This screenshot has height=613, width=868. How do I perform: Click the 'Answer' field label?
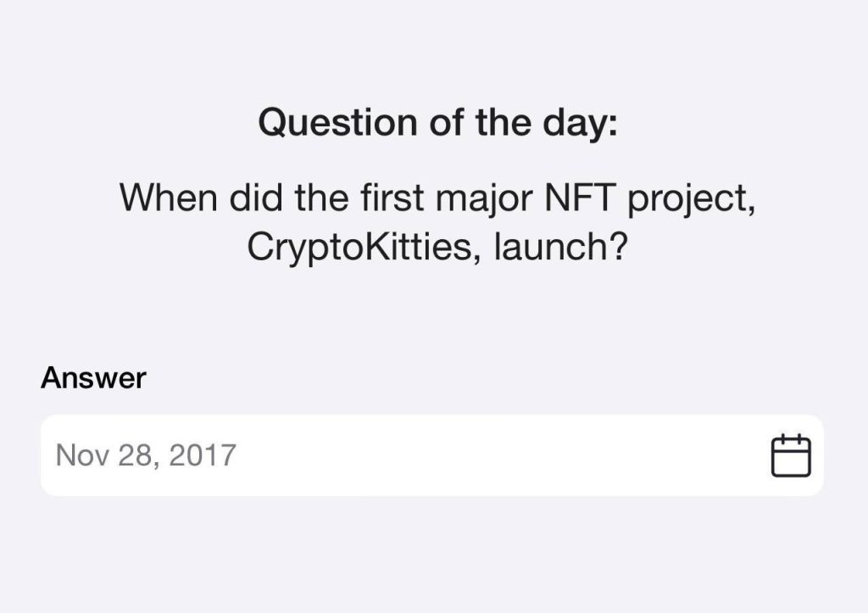[93, 378]
